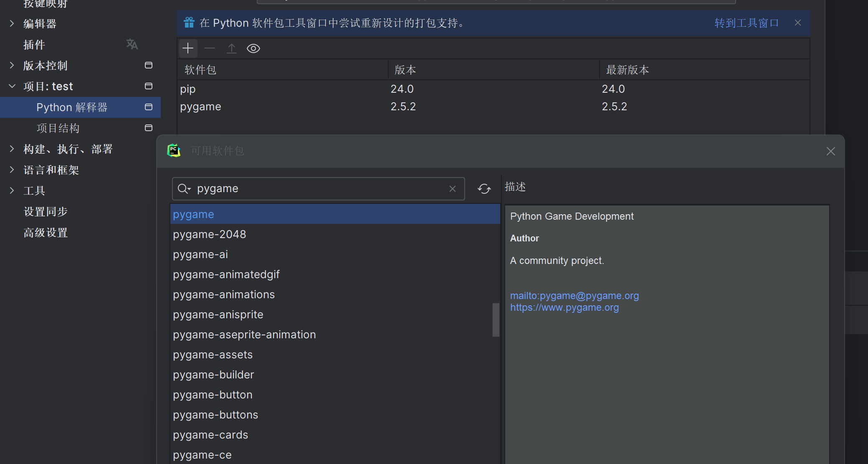The image size is (868, 464).
Task: Click the plus icon to add a package
Action: point(188,48)
